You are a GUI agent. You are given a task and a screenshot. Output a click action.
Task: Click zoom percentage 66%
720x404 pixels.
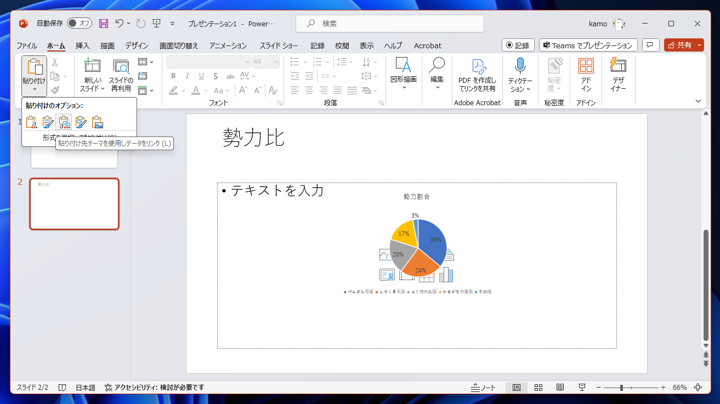tap(680, 387)
